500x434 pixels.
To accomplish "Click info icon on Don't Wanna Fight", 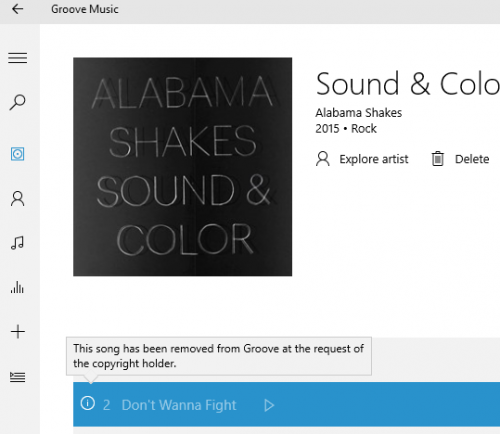I will [88, 403].
